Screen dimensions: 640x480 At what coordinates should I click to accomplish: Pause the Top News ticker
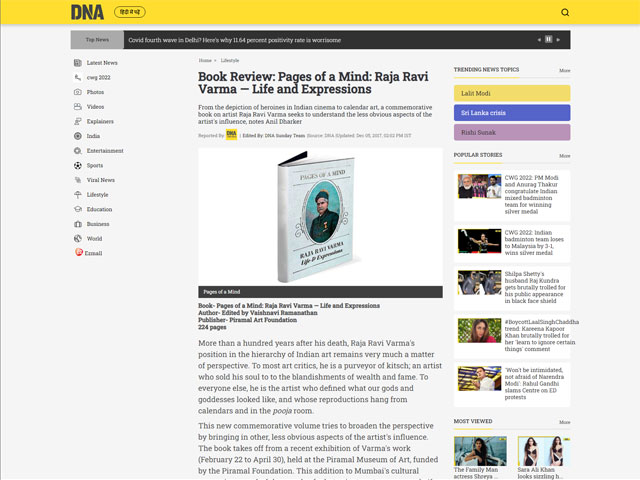(x=549, y=40)
